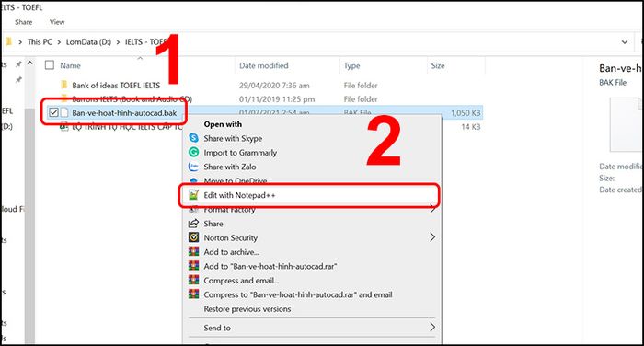This screenshot has width=644, height=346.
Task: Choose Share with Zalo
Action: (230, 167)
